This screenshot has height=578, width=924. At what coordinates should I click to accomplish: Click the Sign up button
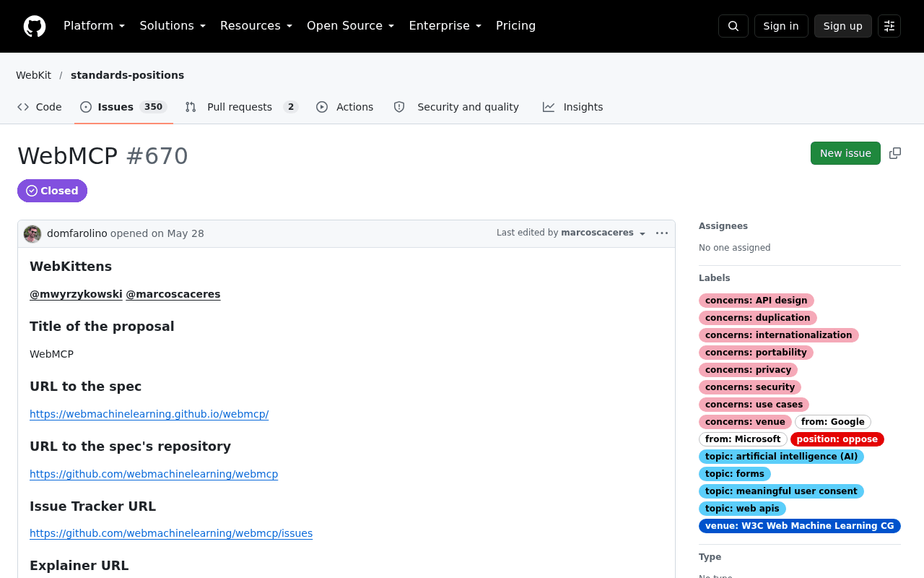point(842,26)
